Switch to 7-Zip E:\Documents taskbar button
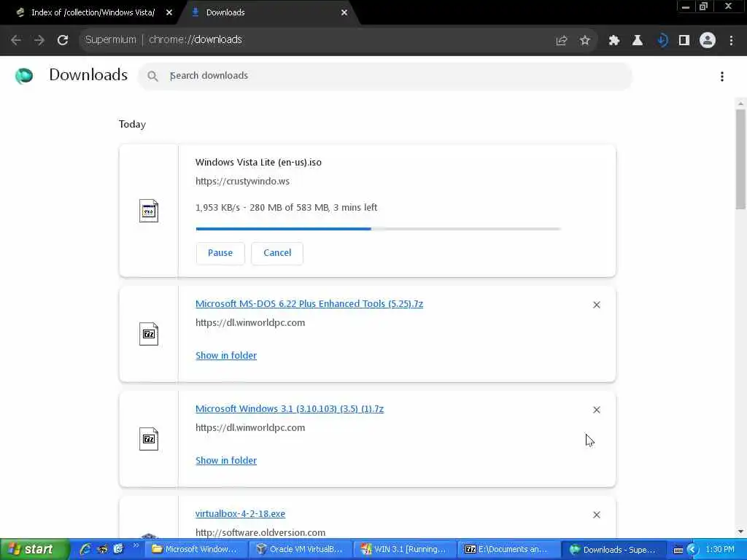This screenshot has height=560, width=747. 508,550
